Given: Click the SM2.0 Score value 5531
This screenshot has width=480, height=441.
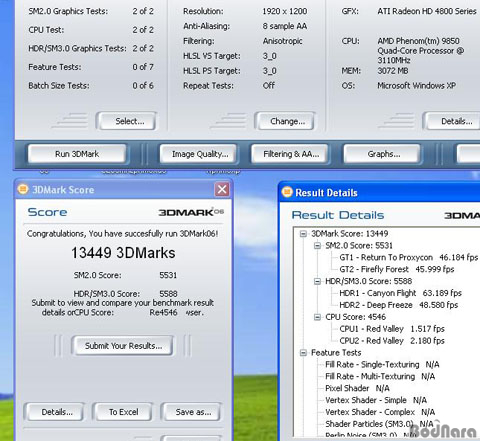Looking at the screenshot, I should pos(168,275).
